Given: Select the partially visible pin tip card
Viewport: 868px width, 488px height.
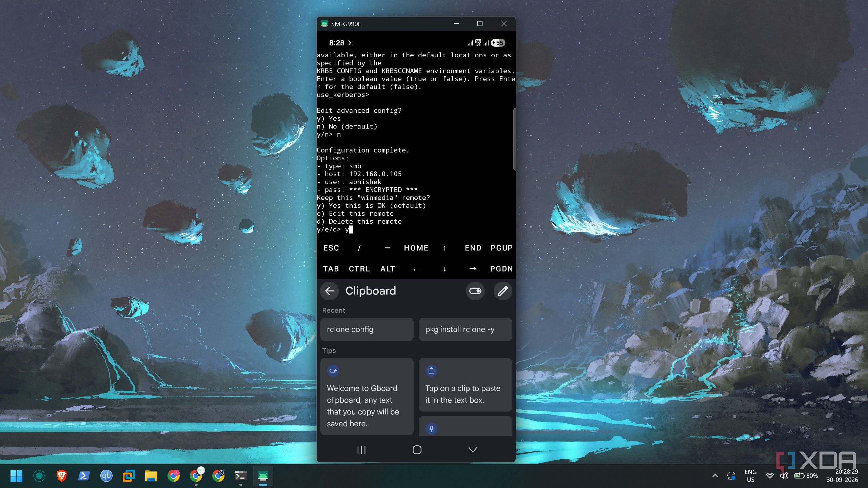Looking at the screenshot, I should coord(465,426).
